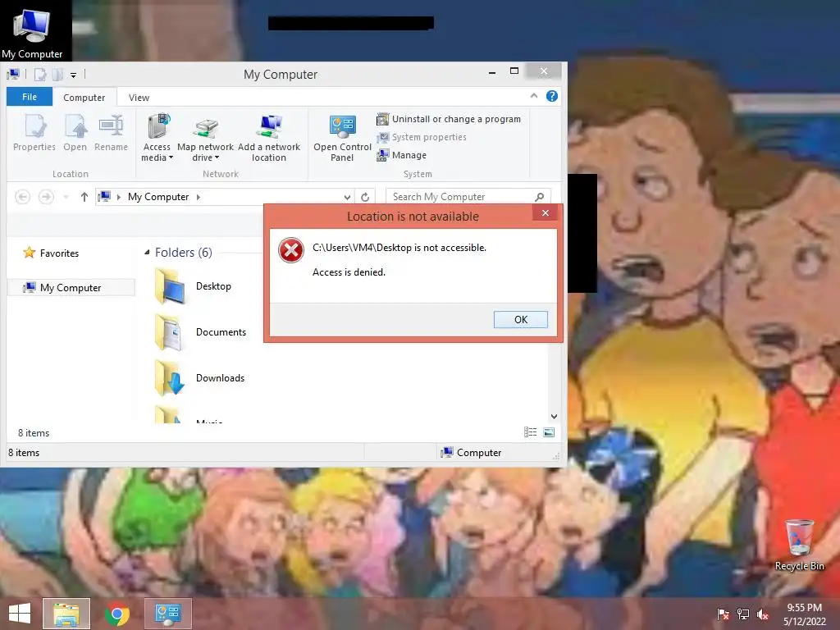Click the Documents folder name label
The width and height of the screenshot is (840, 630).
pyautogui.click(x=221, y=332)
